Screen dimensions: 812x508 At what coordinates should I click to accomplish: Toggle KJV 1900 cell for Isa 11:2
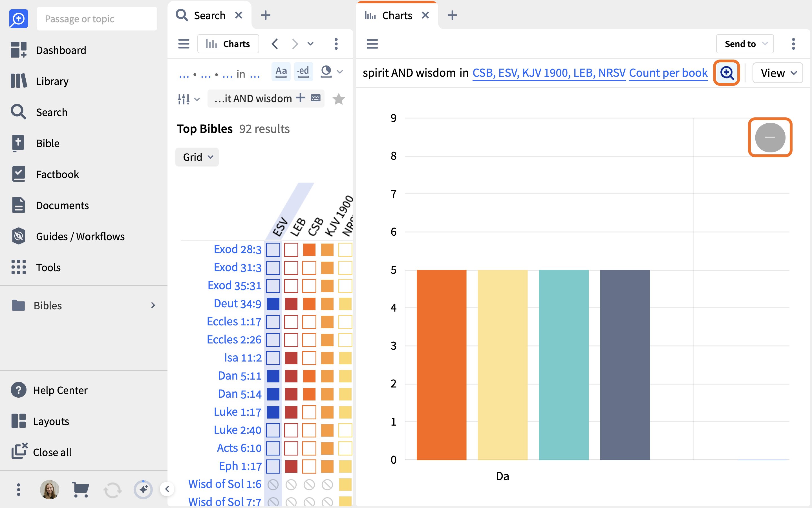(x=327, y=358)
